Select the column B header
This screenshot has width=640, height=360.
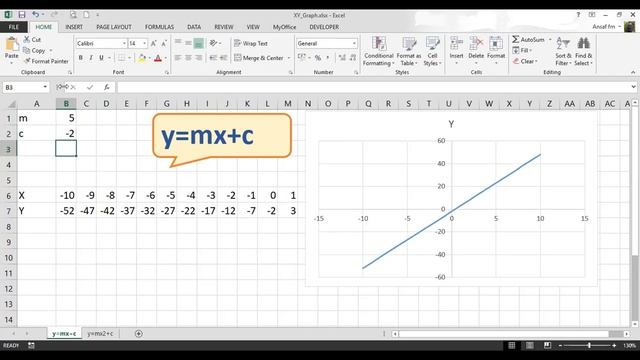point(66,104)
